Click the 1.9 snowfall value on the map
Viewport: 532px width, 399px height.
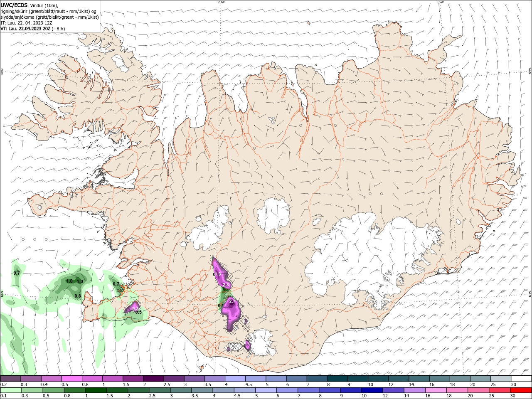(217, 274)
